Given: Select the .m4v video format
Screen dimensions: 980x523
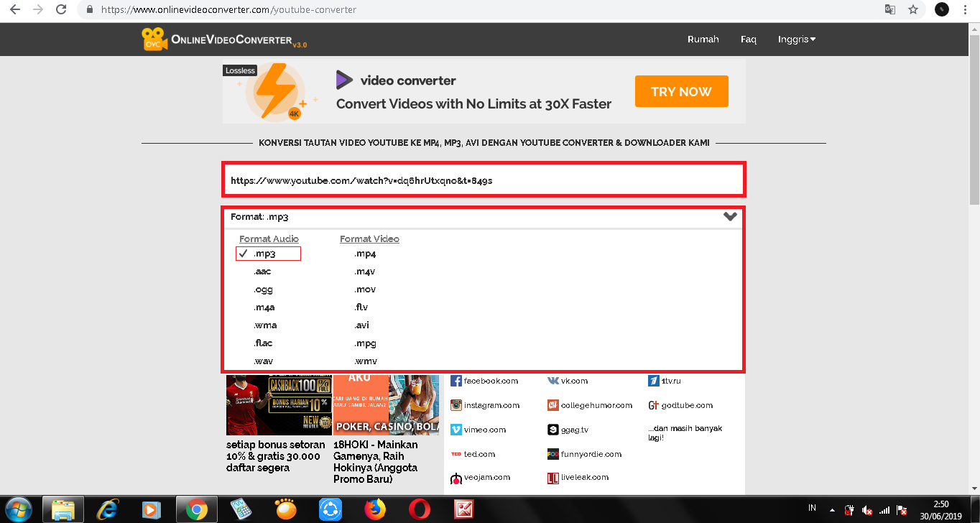Looking at the screenshot, I should coord(365,272).
